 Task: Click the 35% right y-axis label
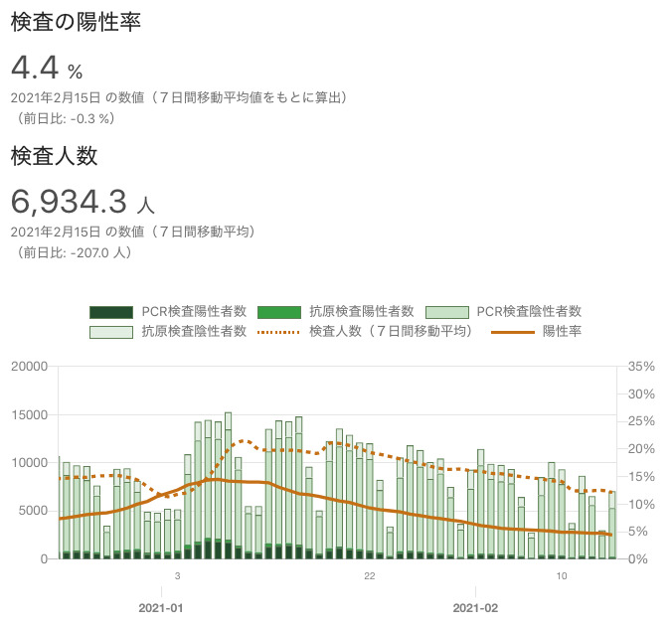click(x=642, y=367)
